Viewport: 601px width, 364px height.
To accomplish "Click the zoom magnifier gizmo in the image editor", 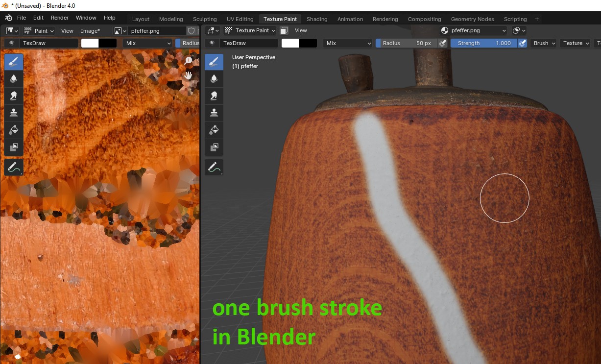I will tap(188, 61).
